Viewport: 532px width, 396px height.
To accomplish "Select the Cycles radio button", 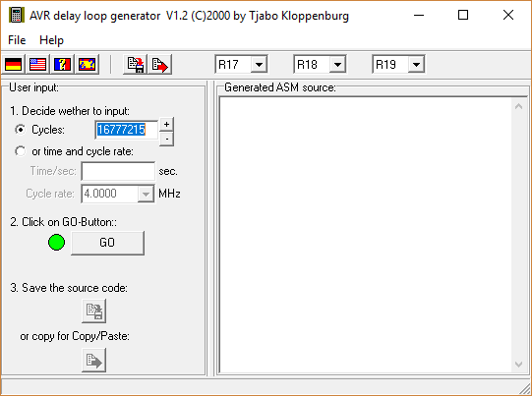I will pyautogui.click(x=21, y=130).
